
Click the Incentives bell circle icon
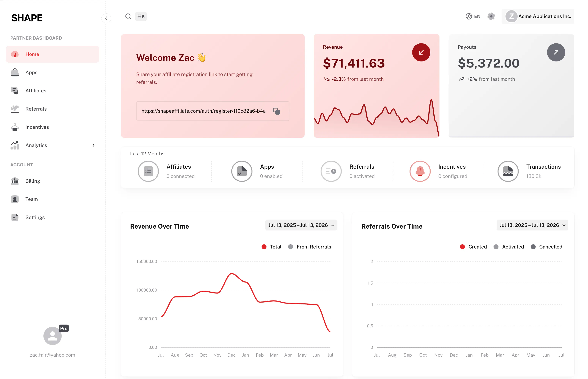pos(420,171)
